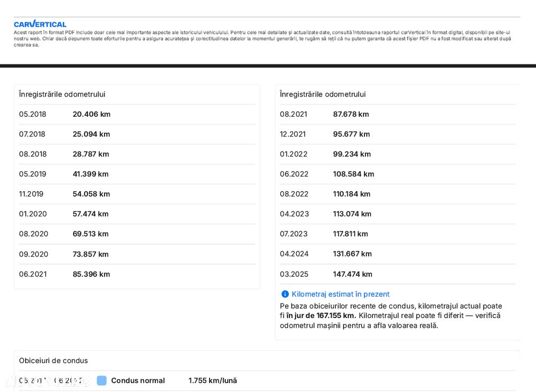Click the 01.2022 entry showing 99.234 km

pos(398,154)
